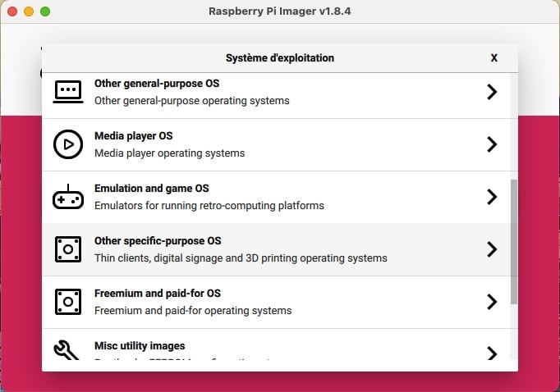
Task: Minimize the Raspberry Pi Imager window
Action: click(x=29, y=12)
